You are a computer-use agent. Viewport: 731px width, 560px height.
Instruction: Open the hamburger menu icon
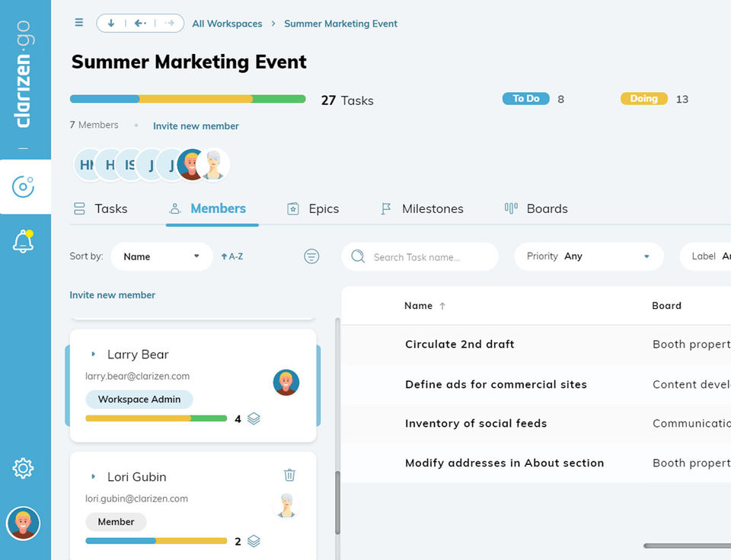(x=78, y=22)
